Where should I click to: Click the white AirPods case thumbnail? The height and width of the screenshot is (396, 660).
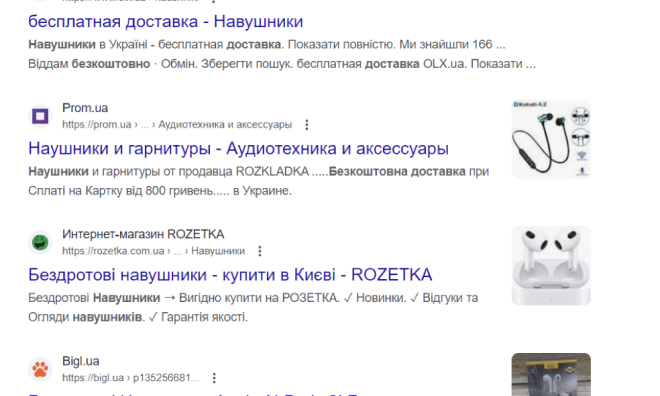tap(551, 266)
